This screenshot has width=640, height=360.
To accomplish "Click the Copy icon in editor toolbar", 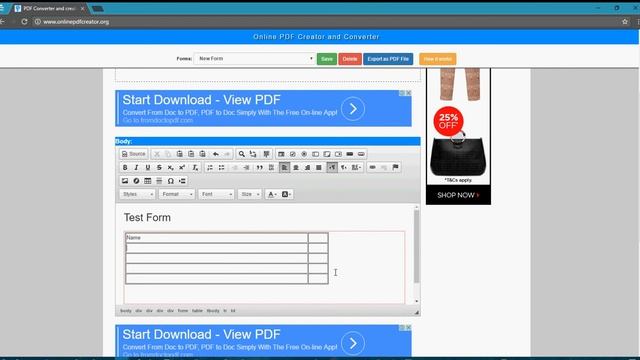I will [168, 154].
